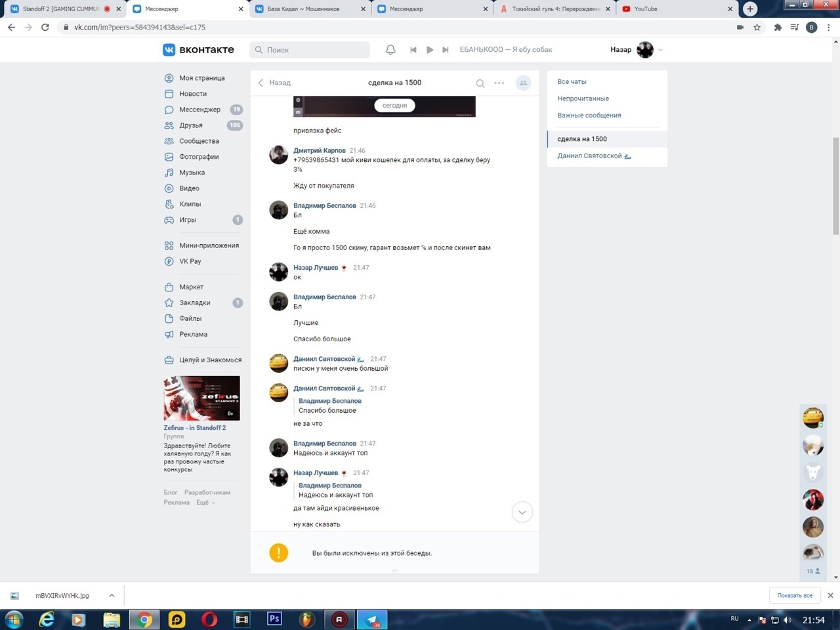This screenshot has height=630, width=840.
Task: Open Дмитрий Карпов's profile from chat
Action: 319,150
